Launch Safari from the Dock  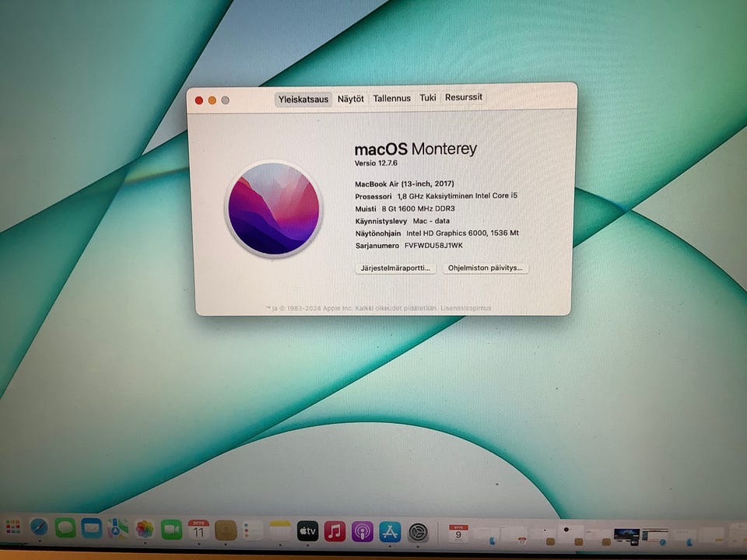39,527
